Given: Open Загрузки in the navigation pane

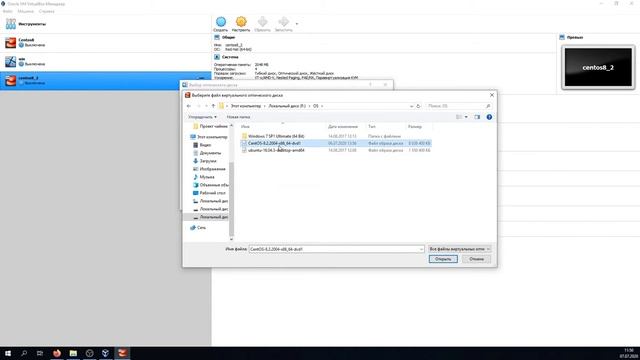Looking at the screenshot, I should pyautogui.click(x=205, y=161).
